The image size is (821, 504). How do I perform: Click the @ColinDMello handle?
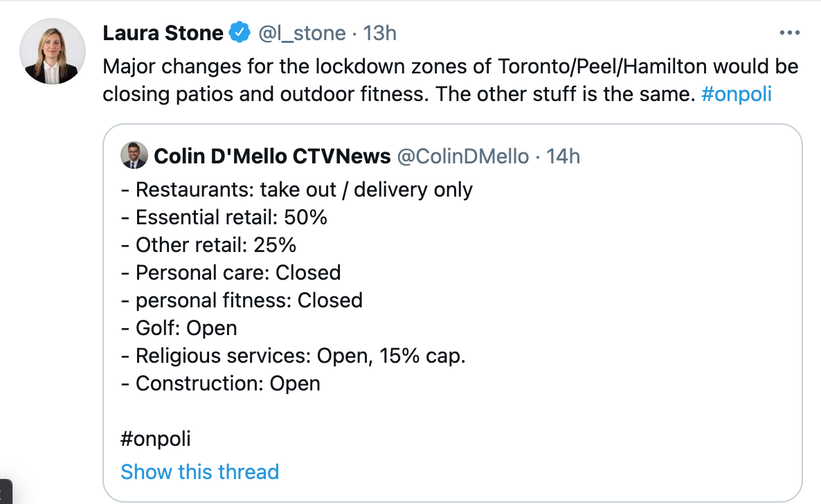[463, 156]
